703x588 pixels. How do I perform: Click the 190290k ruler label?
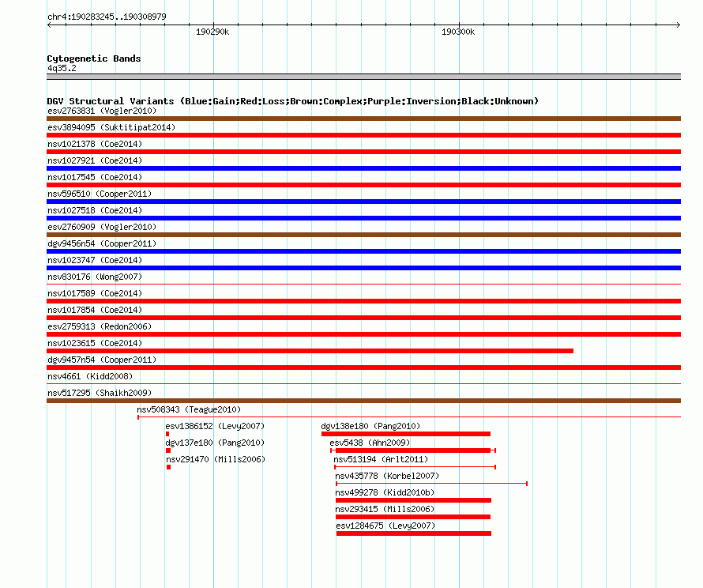[212, 32]
